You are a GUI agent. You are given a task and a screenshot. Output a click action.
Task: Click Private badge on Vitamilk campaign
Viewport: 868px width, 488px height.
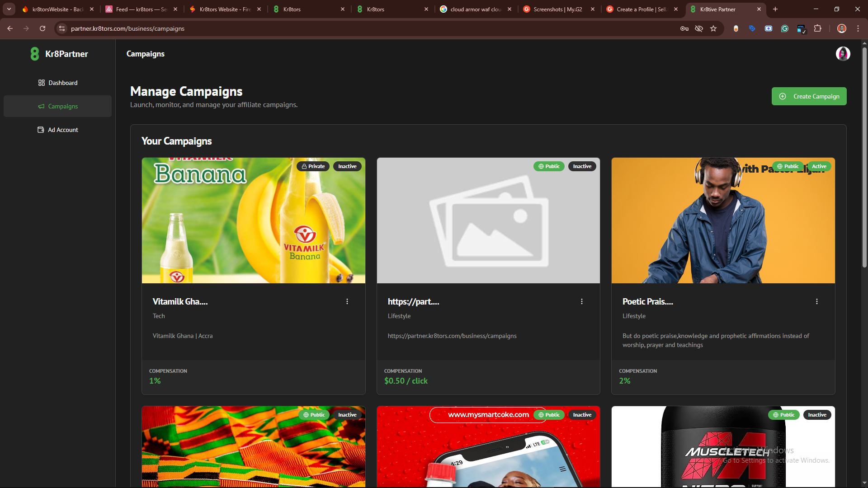click(x=313, y=166)
